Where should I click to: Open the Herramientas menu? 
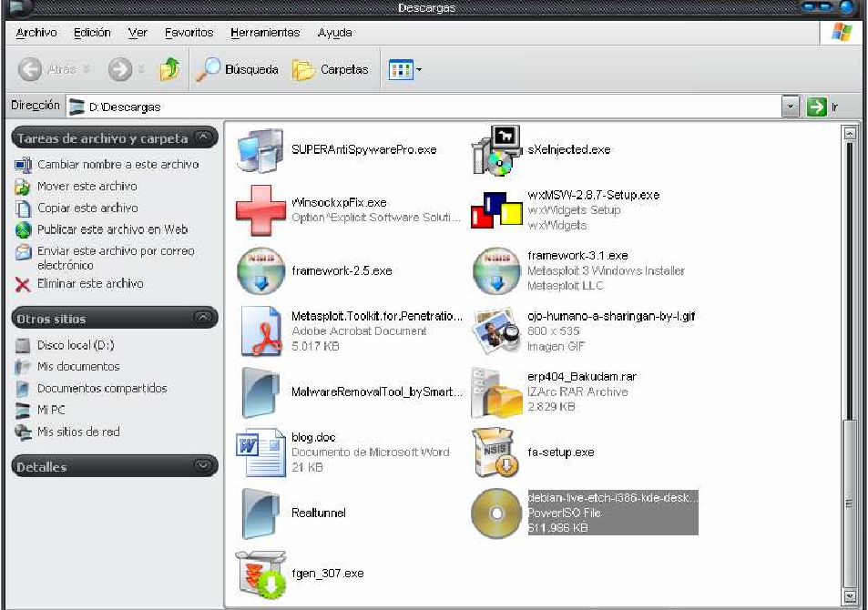(x=265, y=33)
